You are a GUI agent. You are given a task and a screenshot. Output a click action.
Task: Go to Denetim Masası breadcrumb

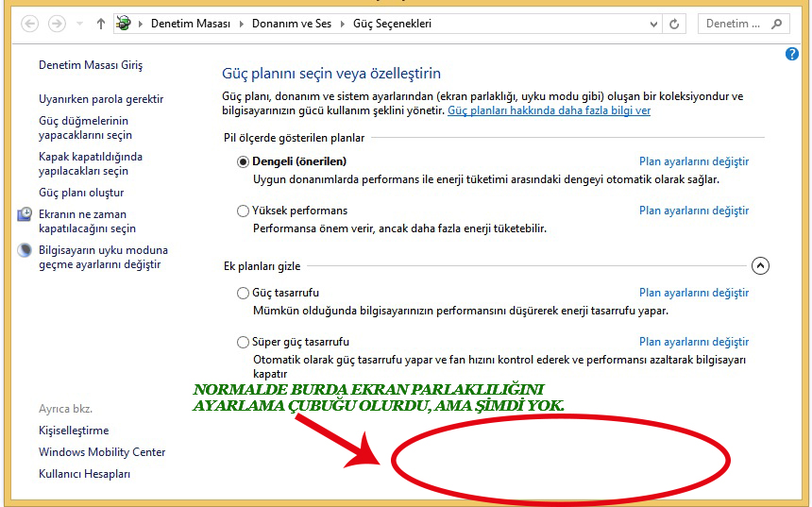pos(190,24)
